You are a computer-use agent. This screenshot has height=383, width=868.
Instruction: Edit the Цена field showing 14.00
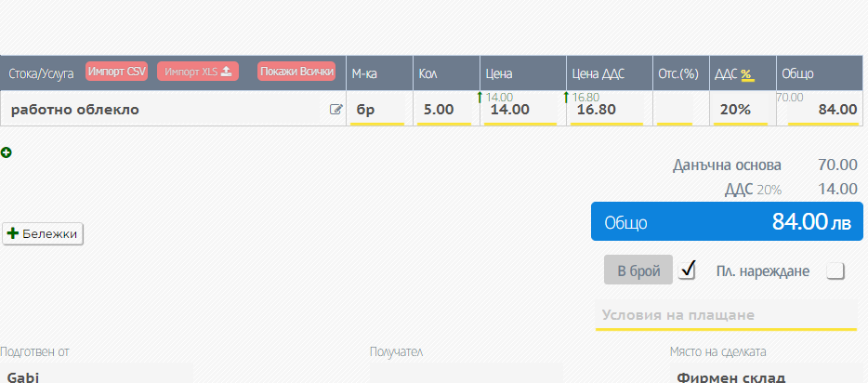[519, 110]
